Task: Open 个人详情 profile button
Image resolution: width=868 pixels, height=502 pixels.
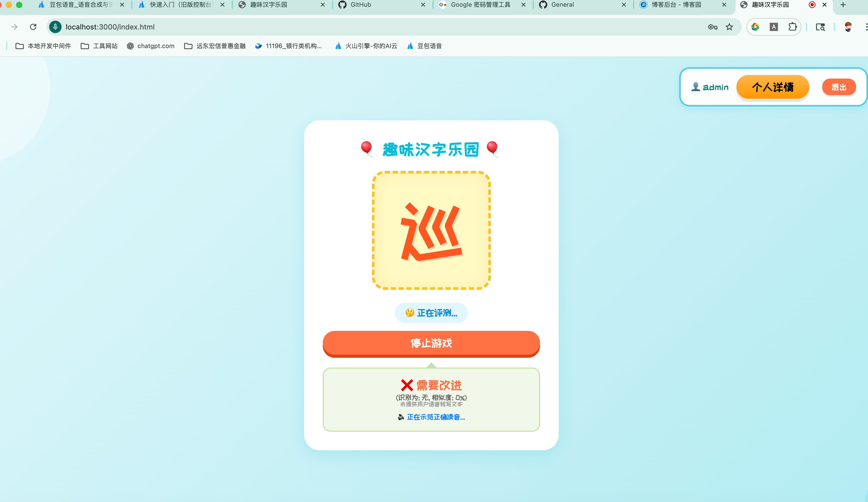Action: tap(772, 87)
